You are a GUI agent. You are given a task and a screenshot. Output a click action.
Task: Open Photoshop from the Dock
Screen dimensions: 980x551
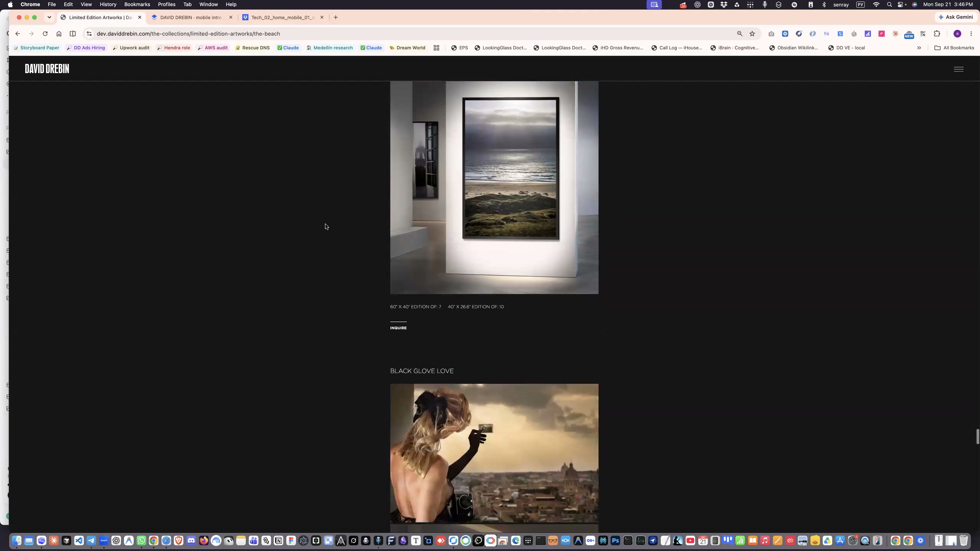(x=615, y=541)
